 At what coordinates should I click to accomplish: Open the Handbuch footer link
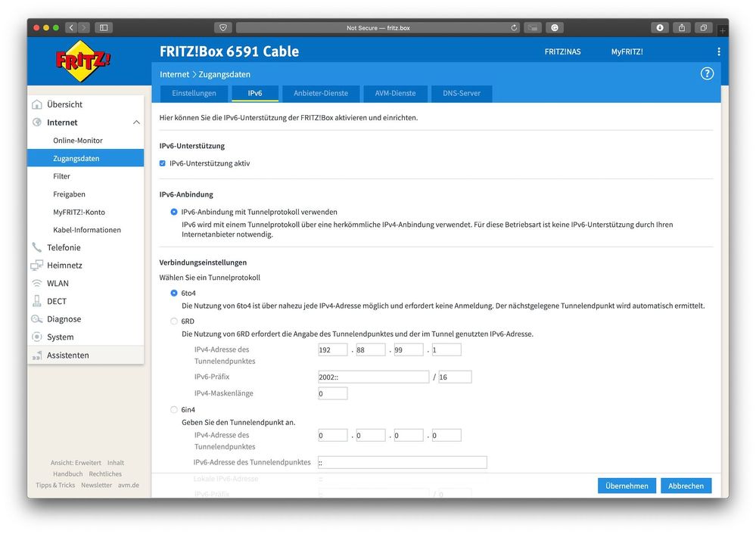pyautogui.click(x=67, y=473)
